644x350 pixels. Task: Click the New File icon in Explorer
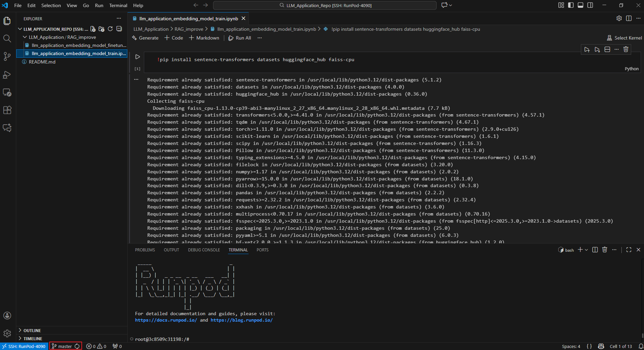point(93,29)
